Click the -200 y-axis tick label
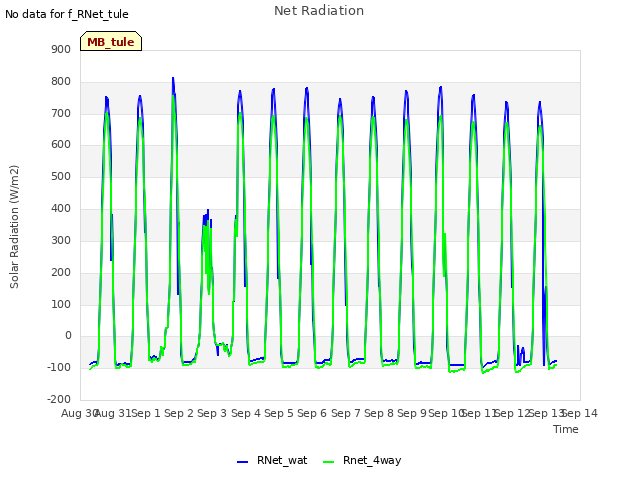The image size is (640, 480). [59, 399]
